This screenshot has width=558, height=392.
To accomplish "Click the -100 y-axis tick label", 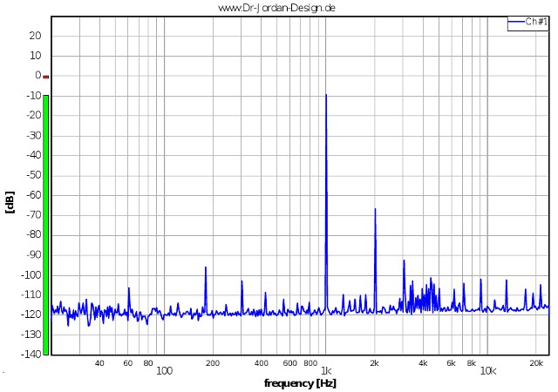I will [x=31, y=274].
